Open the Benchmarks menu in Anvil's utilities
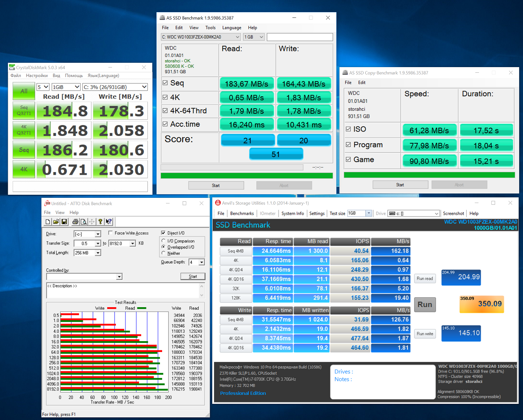This screenshot has width=523, height=420. click(x=242, y=213)
